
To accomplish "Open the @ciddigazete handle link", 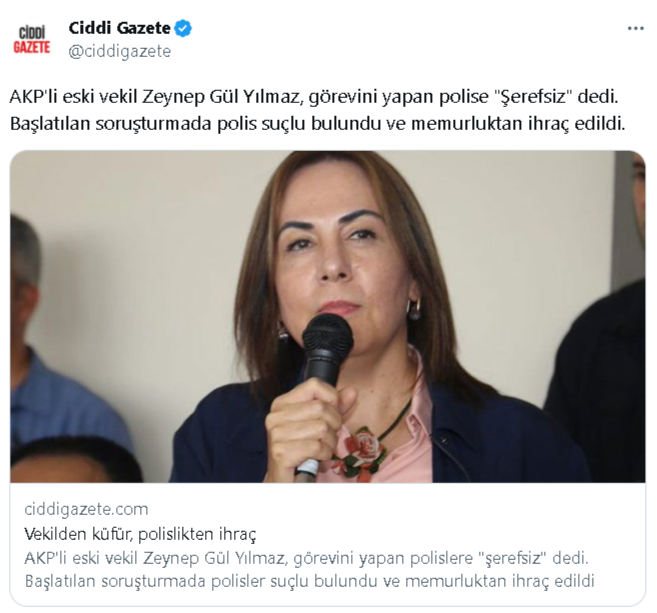I will 120,52.
